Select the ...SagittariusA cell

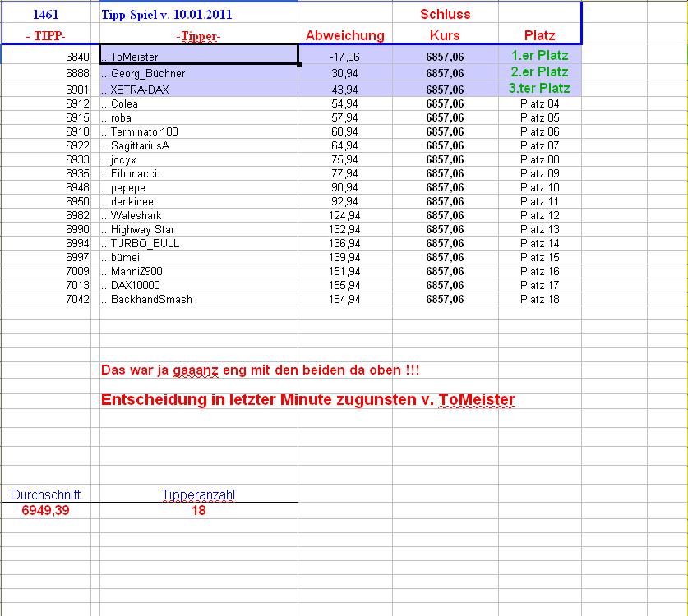(x=199, y=146)
